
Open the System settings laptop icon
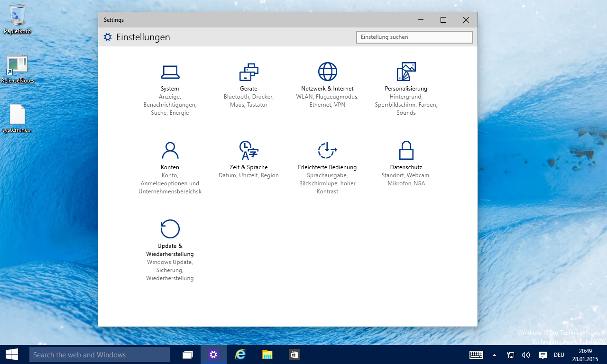170,72
